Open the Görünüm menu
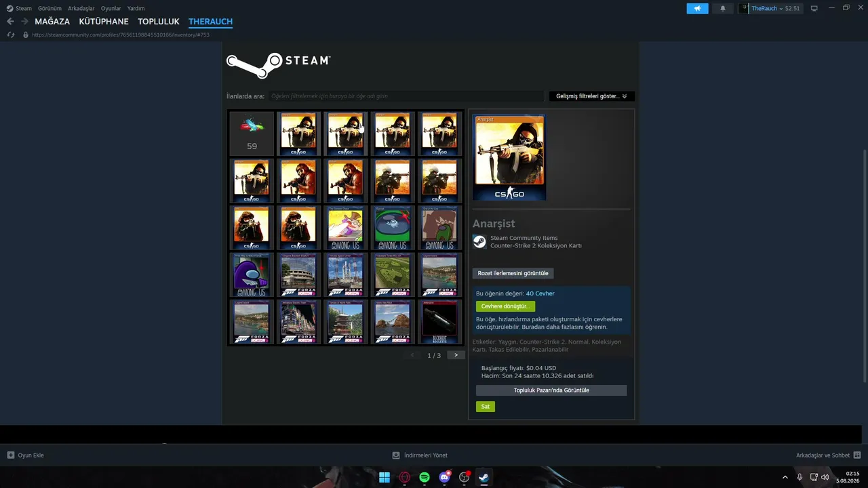 pos(50,8)
